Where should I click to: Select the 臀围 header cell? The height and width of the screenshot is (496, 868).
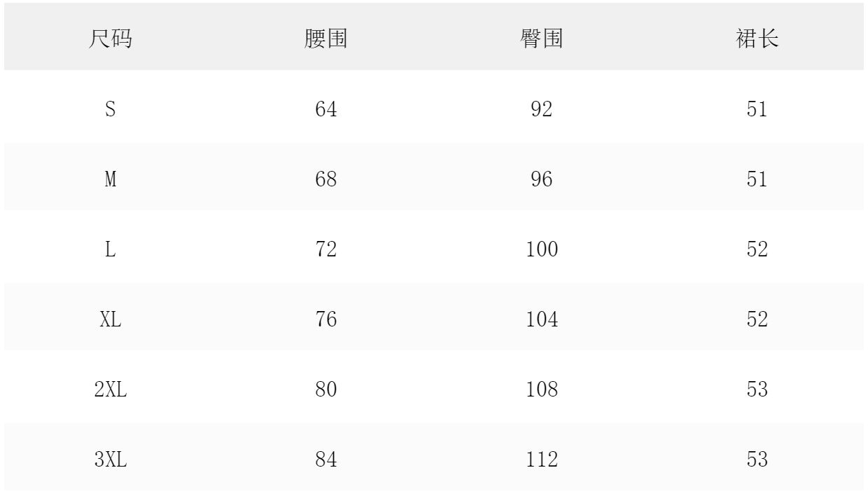(x=542, y=40)
